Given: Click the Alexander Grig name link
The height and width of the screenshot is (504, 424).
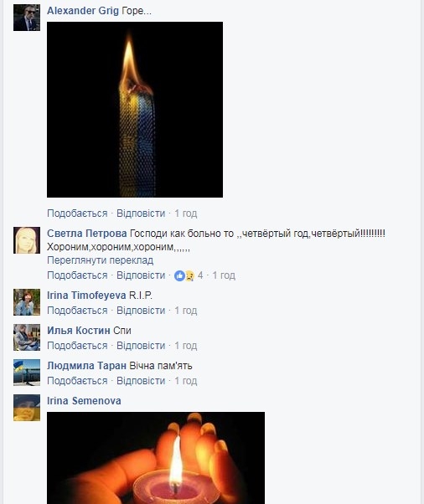Looking at the screenshot, I should click(83, 11).
